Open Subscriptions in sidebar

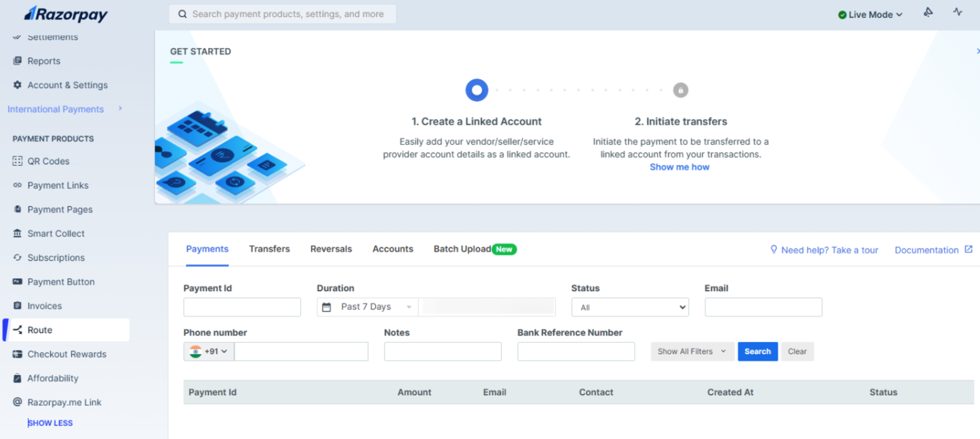point(56,257)
